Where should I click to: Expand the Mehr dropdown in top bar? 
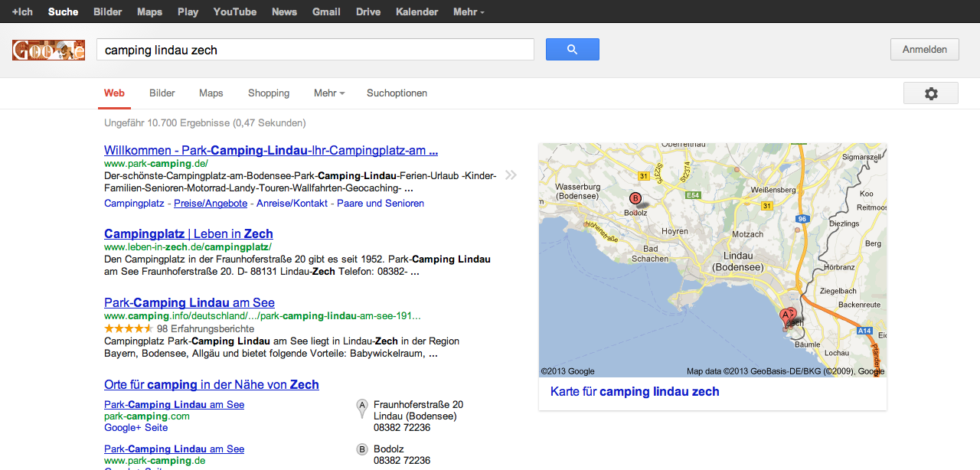(x=469, y=11)
